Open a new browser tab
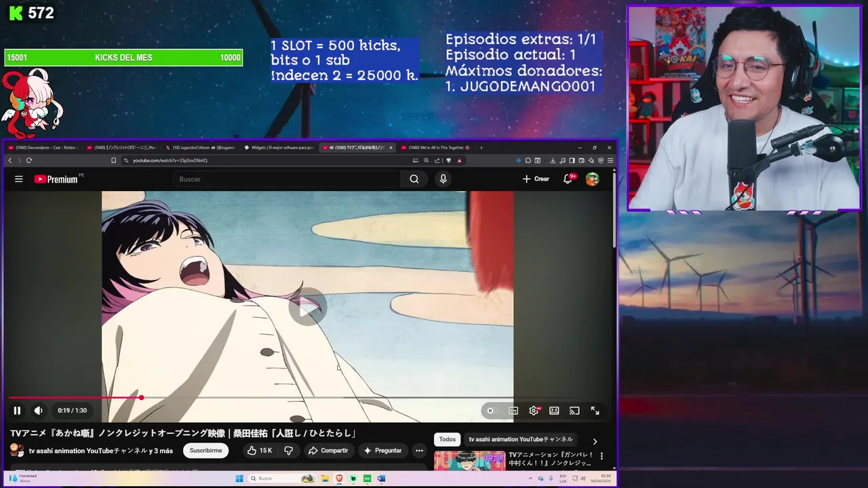Screen dimensions: 868x488 click(481, 147)
